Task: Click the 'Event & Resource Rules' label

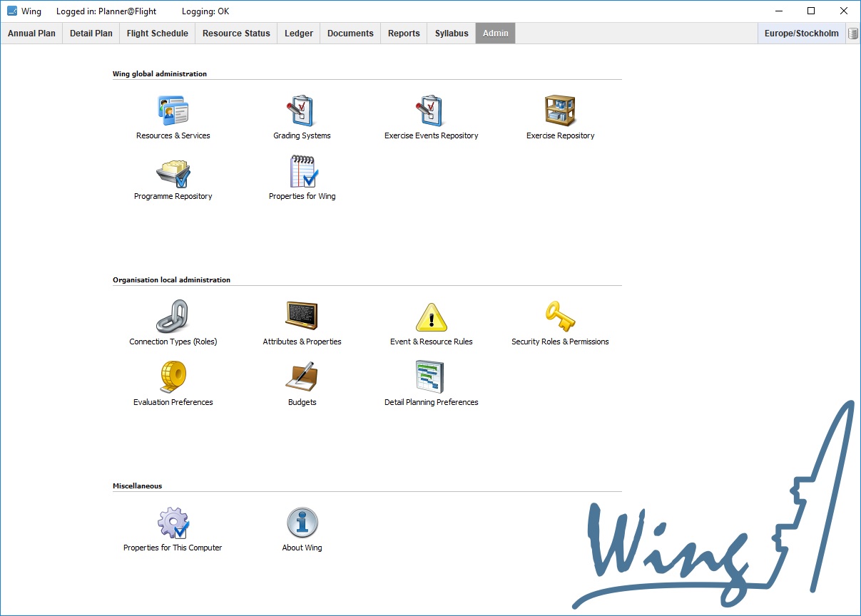Action: pos(432,342)
